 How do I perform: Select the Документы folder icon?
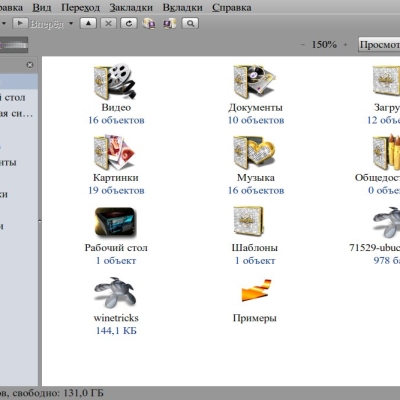click(x=255, y=82)
